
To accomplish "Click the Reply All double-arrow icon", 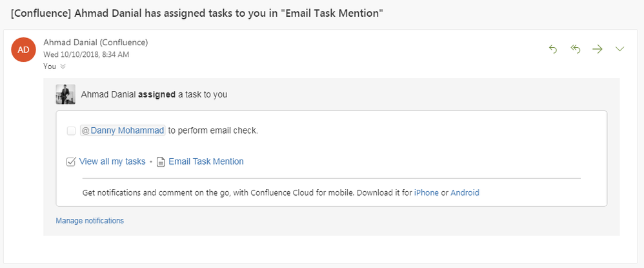I will (576, 49).
